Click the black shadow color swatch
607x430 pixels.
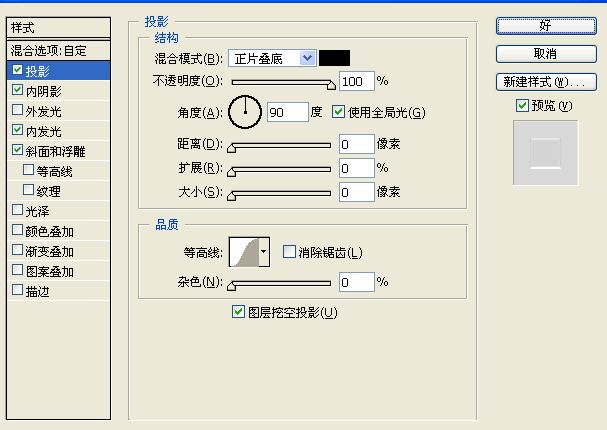tap(334, 58)
